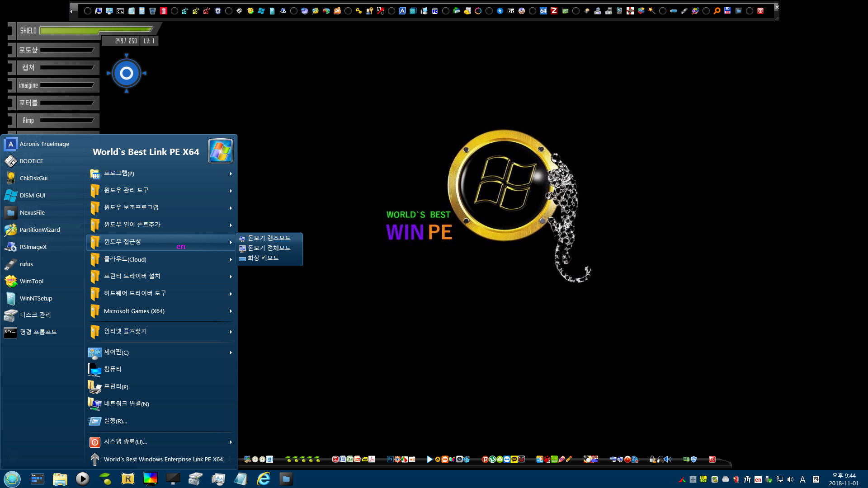Screen dimensions: 868x488
Task: Launch NexusFile file manager
Action: point(43,212)
